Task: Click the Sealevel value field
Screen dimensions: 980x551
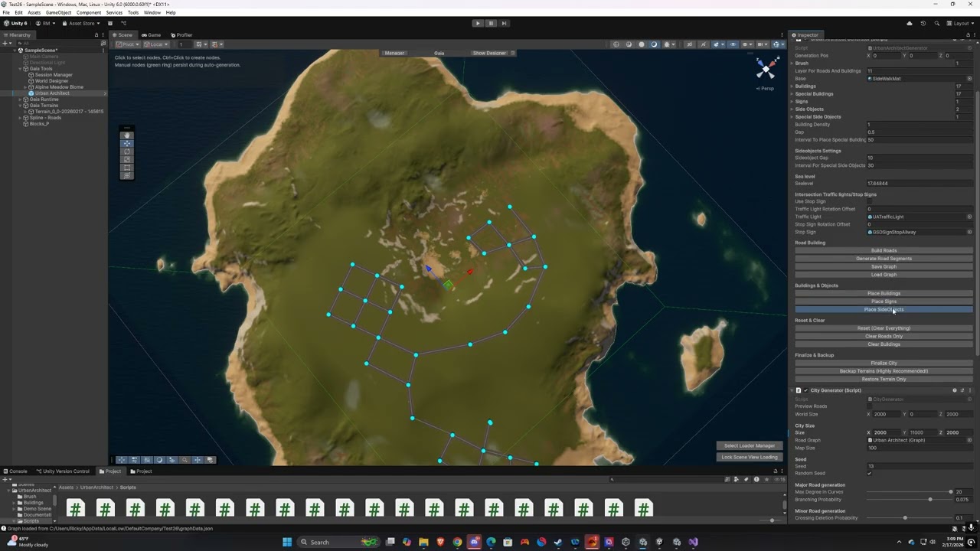Action: (x=920, y=184)
